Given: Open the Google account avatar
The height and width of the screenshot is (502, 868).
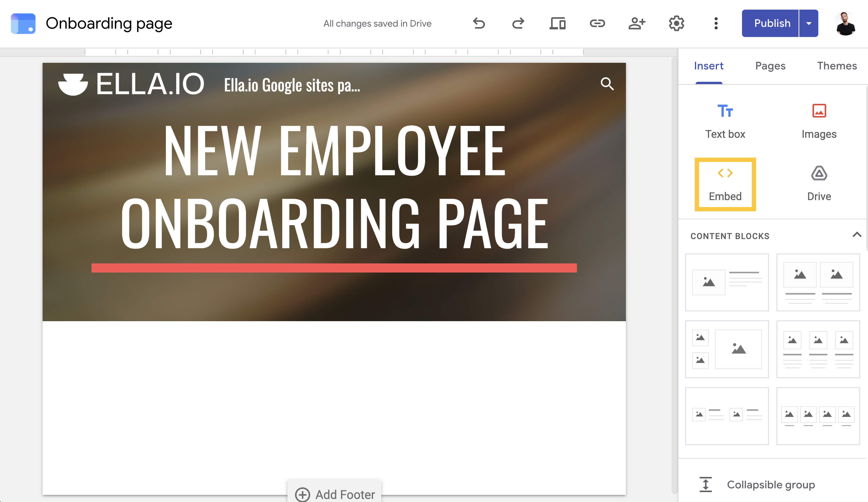Looking at the screenshot, I should [x=845, y=23].
